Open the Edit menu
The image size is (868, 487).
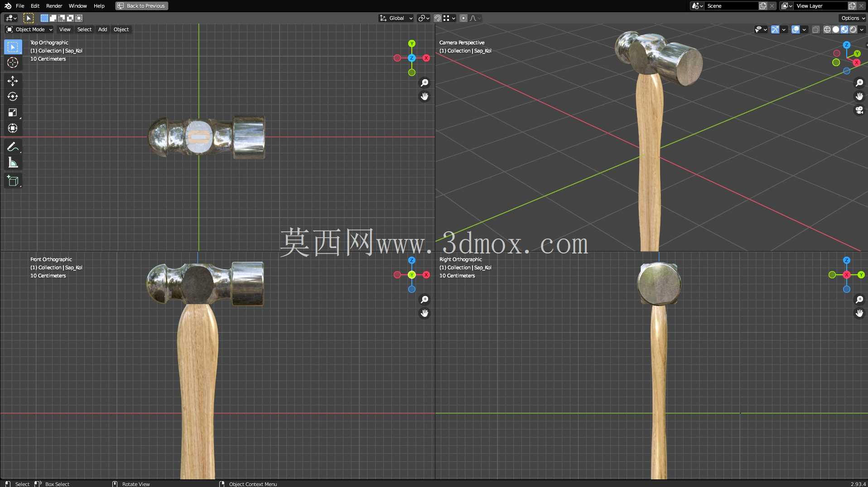pos(35,6)
